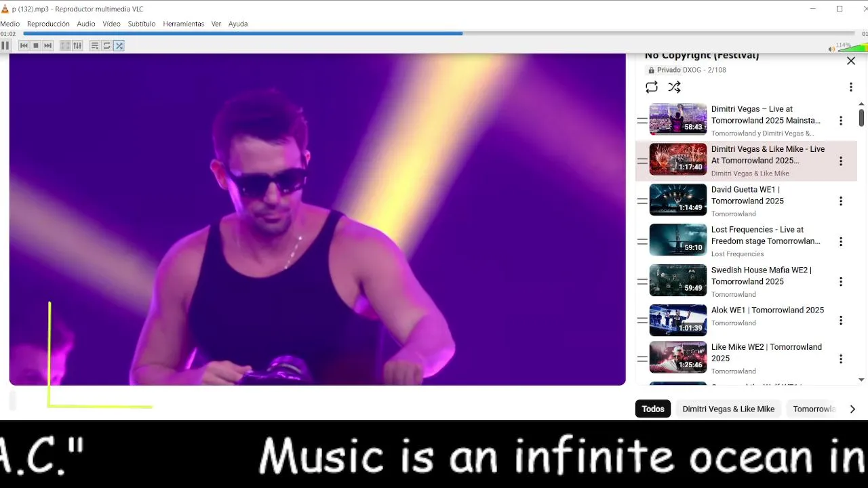This screenshot has height=488, width=868.
Task: Open options for Like Mike WE2 video
Action: tap(841, 359)
